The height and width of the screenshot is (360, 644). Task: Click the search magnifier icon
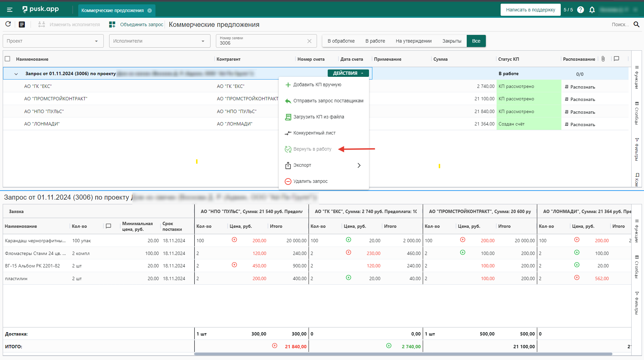coord(636,24)
